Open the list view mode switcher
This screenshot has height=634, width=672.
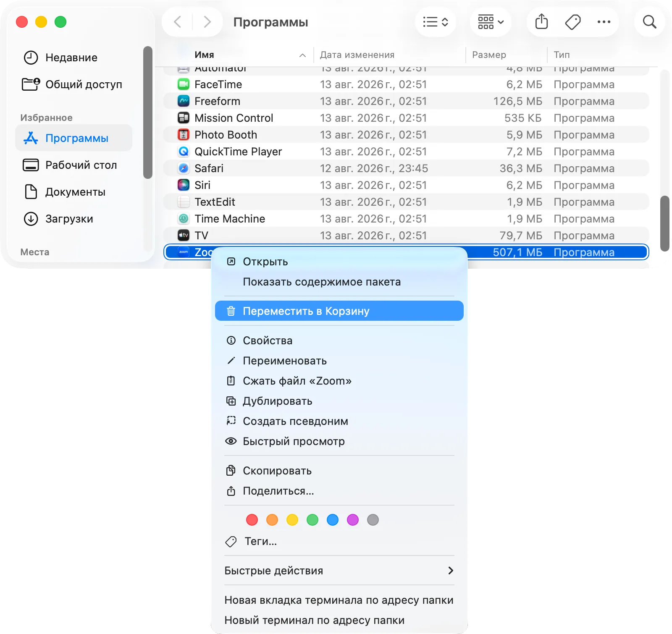[x=436, y=22]
